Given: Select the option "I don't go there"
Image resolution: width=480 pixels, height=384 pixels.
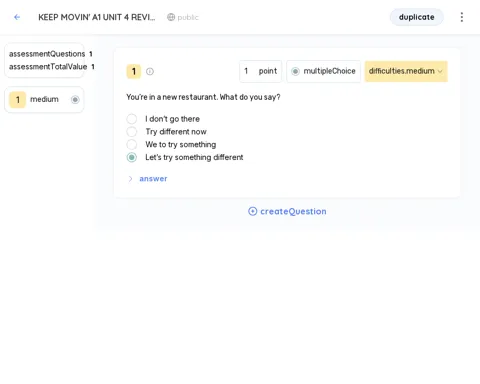Looking at the screenshot, I should coord(132,119).
